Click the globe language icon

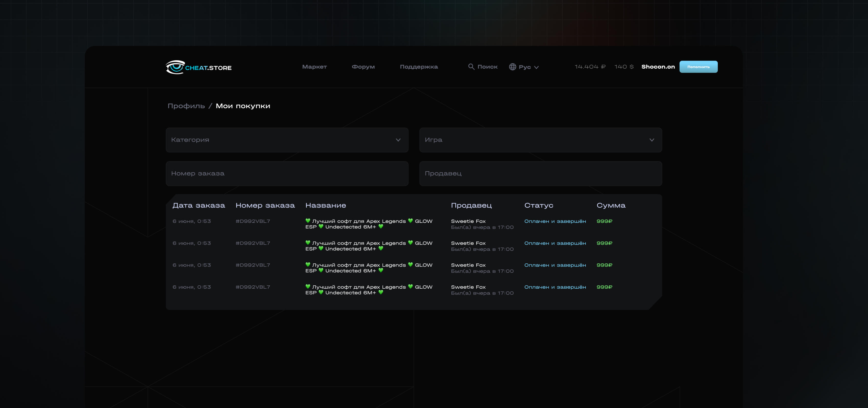click(x=512, y=67)
